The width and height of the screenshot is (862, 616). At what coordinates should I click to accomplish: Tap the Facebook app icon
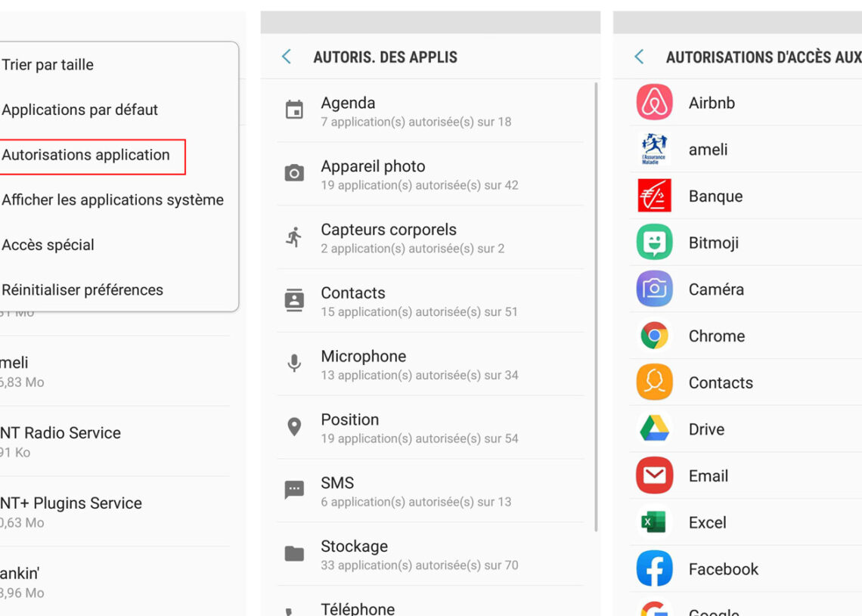pos(654,569)
